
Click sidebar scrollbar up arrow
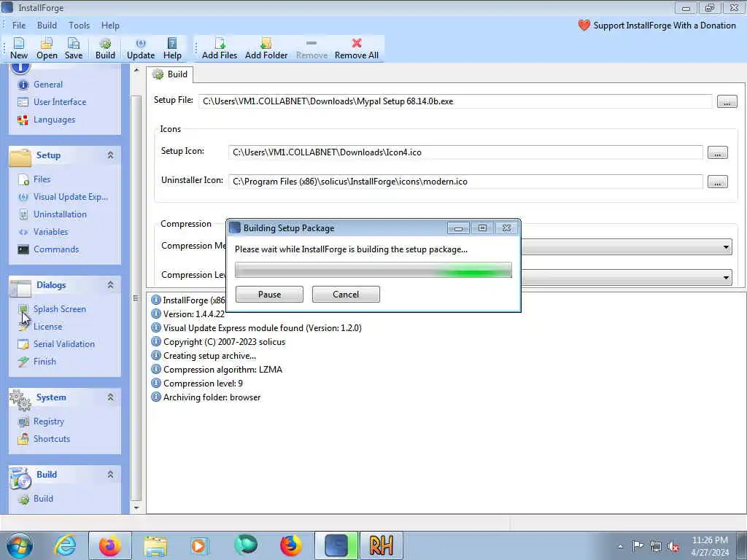(136, 70)
